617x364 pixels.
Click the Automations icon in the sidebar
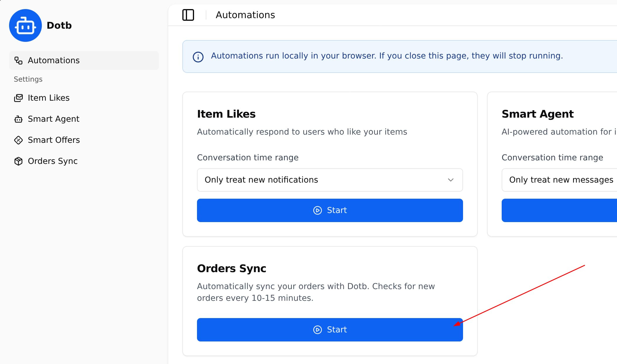(x=18, y=61)
